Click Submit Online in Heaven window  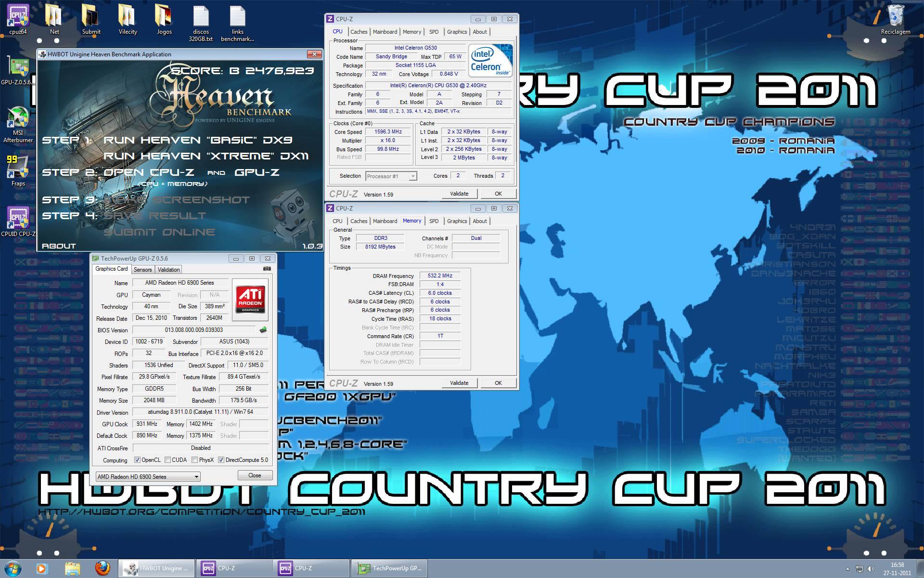click(x=159, y=232)
